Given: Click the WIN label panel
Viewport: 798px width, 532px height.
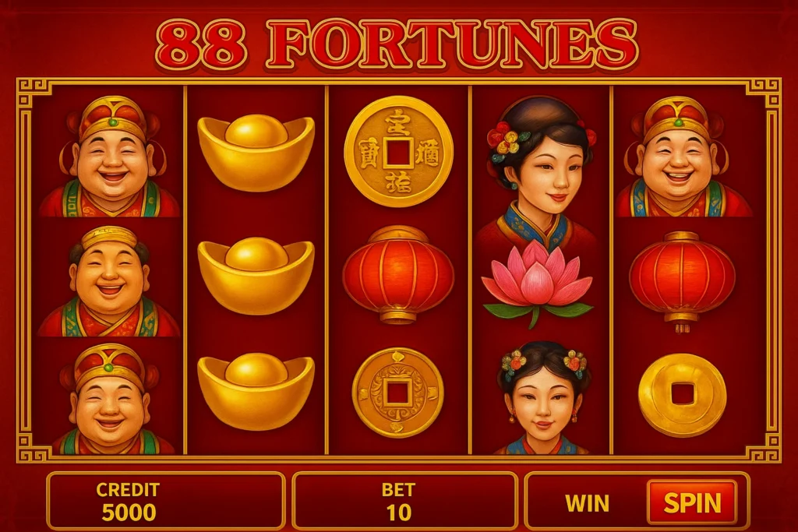Looking at the screenshot, I should click(x=588, y=503).
